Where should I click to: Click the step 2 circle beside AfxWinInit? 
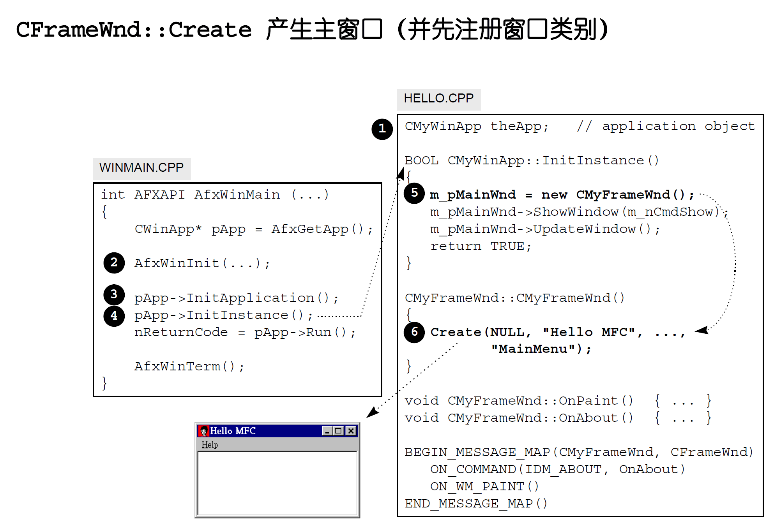[x=114, y=262]
